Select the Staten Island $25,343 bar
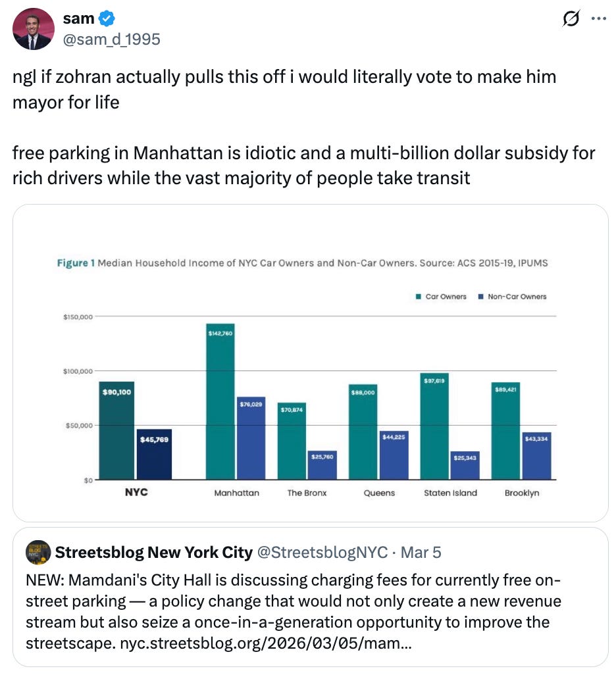The width and height of the screenshot is (616, 675). (x=464, y=464)
